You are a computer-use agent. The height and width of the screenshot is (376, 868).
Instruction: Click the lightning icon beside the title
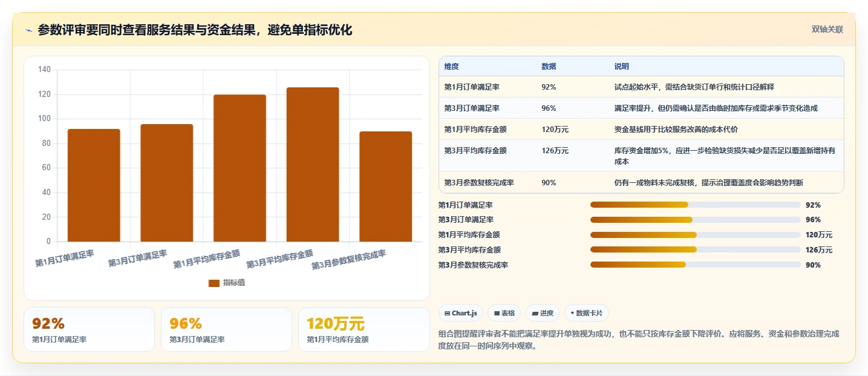click(x=28, y=30)
